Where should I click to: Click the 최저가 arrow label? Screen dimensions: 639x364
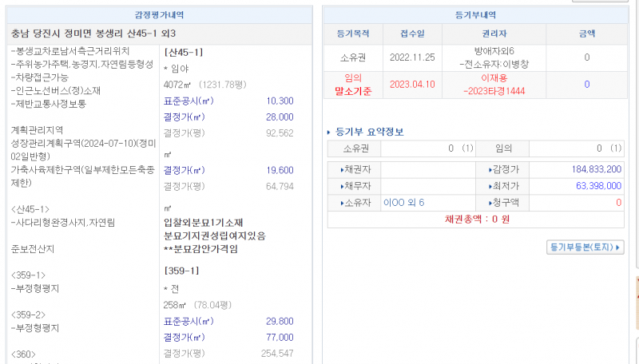(502, 186)
